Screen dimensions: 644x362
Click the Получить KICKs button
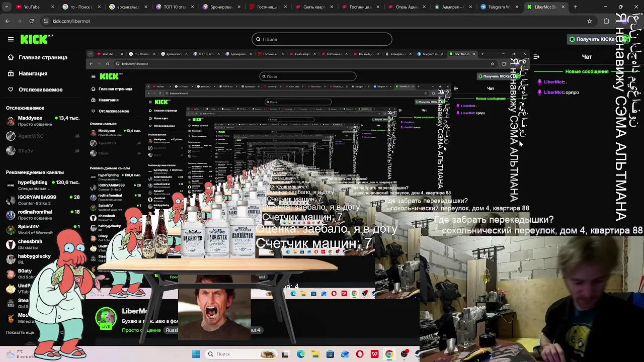point(592,39)
